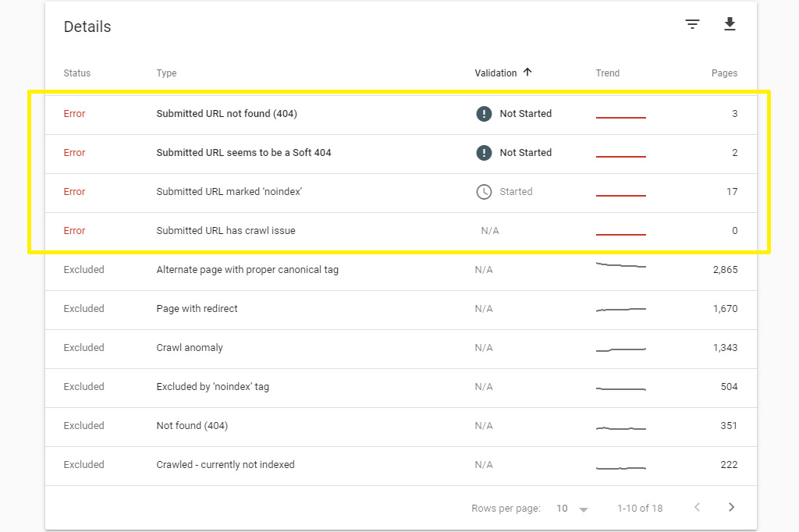
Task: Click pages count 351
Action: 729,425
